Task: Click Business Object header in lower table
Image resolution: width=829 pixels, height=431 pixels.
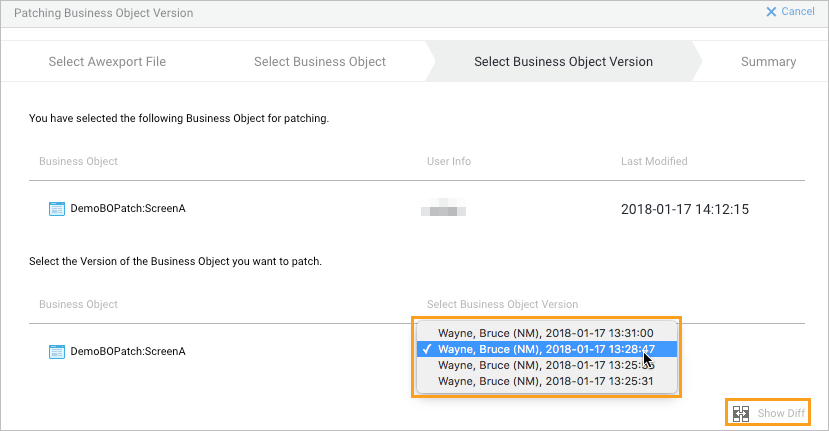Action: [78, 304]
